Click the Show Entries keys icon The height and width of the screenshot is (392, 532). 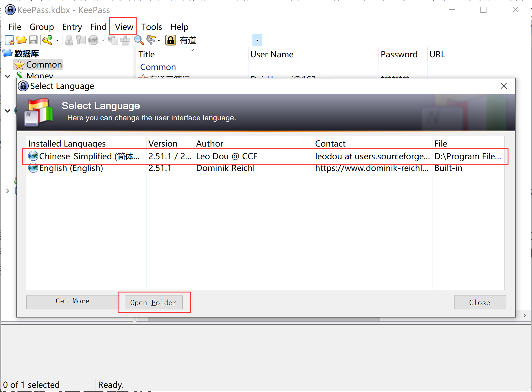click(x=151, y=40)
